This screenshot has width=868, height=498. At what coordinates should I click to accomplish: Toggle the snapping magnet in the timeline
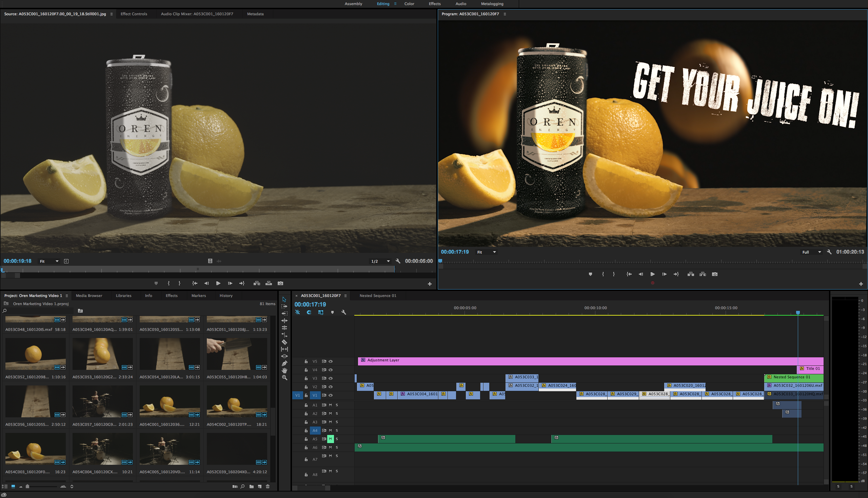tap(309, 312)
